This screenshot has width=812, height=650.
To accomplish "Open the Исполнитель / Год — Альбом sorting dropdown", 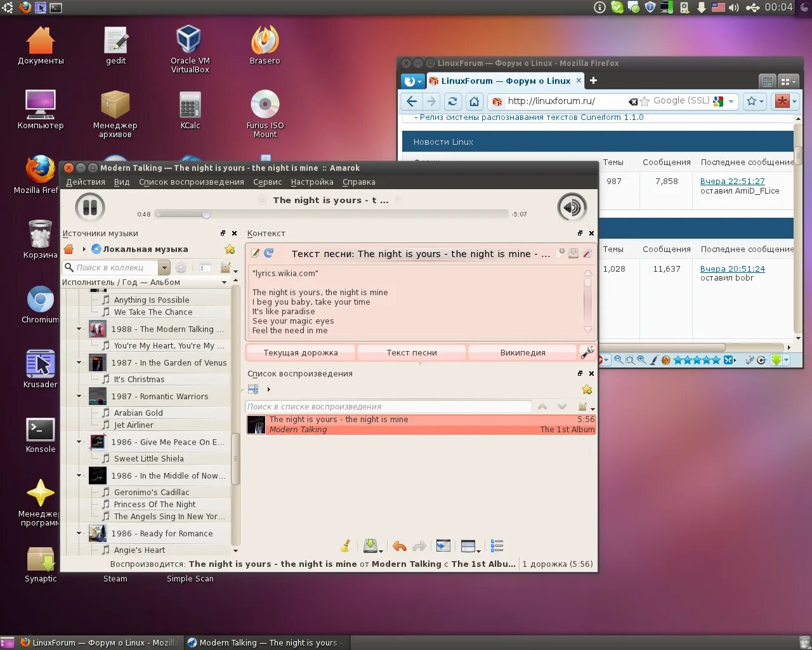I will [225, 282].
